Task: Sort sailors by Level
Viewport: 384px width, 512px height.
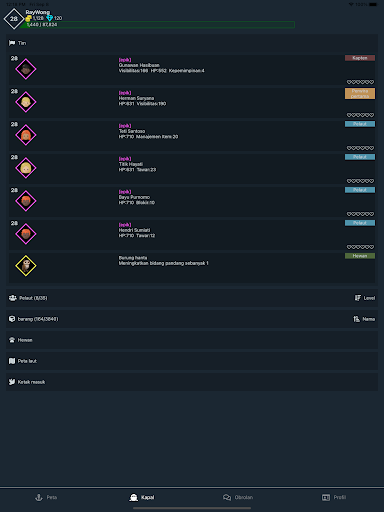Action: 365,298
